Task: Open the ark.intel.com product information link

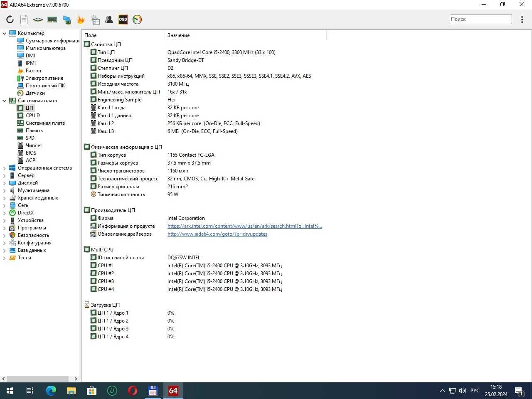Action: pos(245,226)
